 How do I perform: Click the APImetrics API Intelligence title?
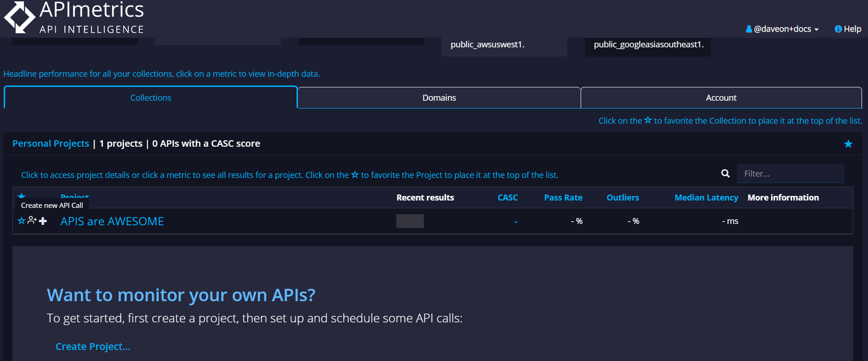[91, 17]
